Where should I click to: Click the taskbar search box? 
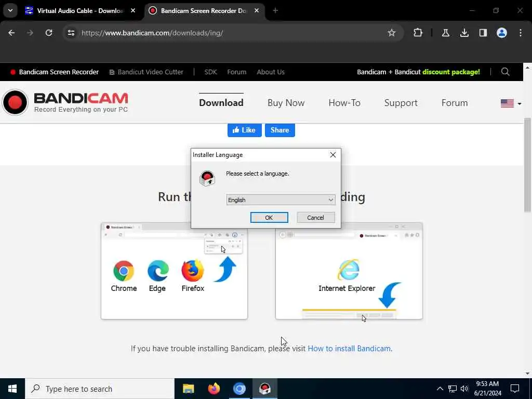click(100, 389)
